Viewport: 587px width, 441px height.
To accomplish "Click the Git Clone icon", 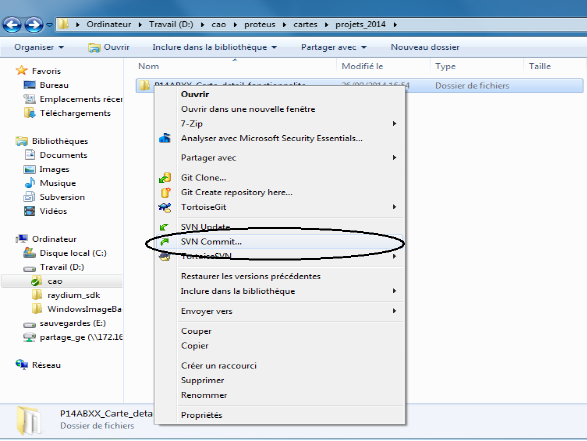I will (x=165, y=178).
